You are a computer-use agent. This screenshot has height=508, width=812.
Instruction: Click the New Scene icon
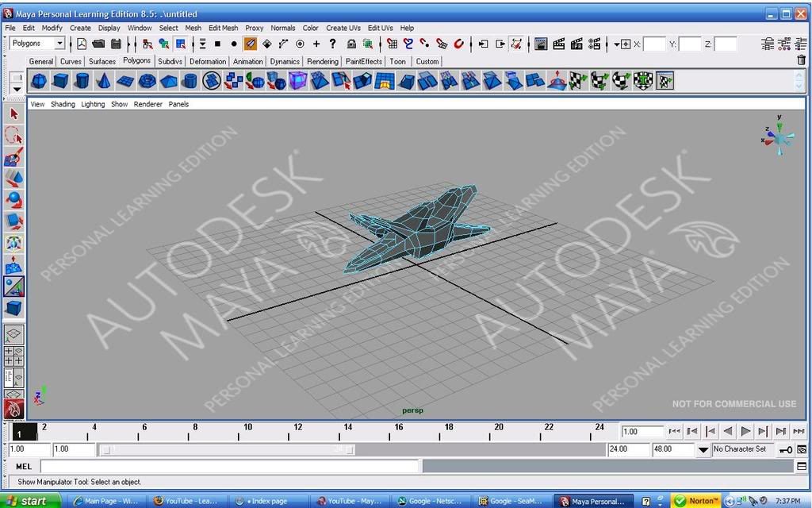tap(82, 44)
